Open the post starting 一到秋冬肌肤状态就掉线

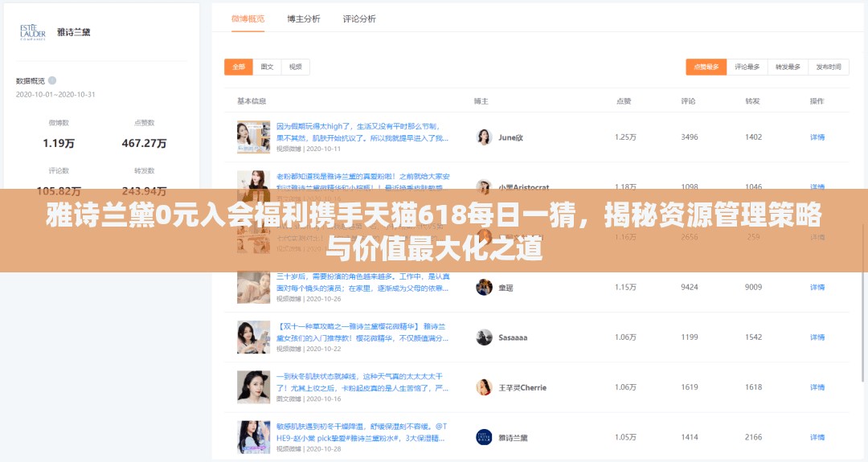click(362, 382)
